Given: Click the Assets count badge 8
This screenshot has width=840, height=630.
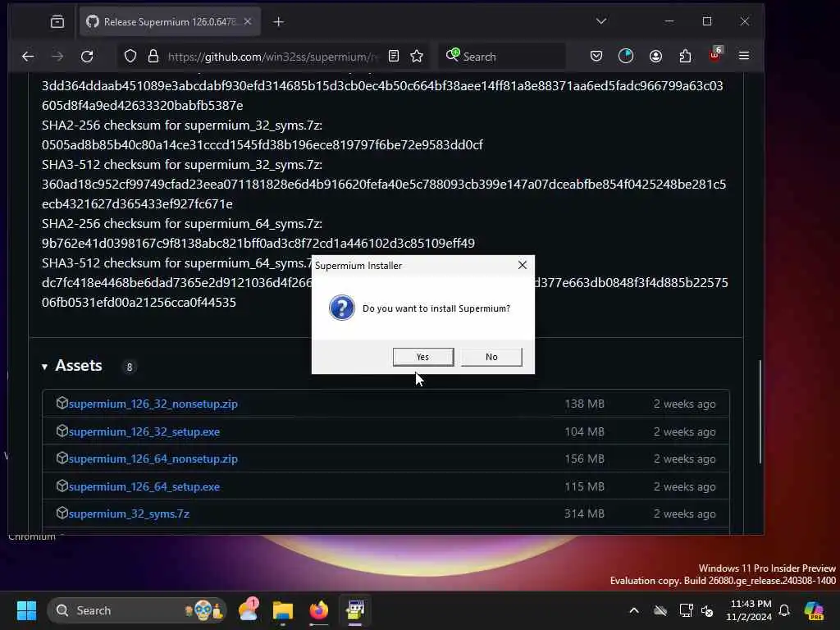Looking at the screenshot, I should 129,367.
